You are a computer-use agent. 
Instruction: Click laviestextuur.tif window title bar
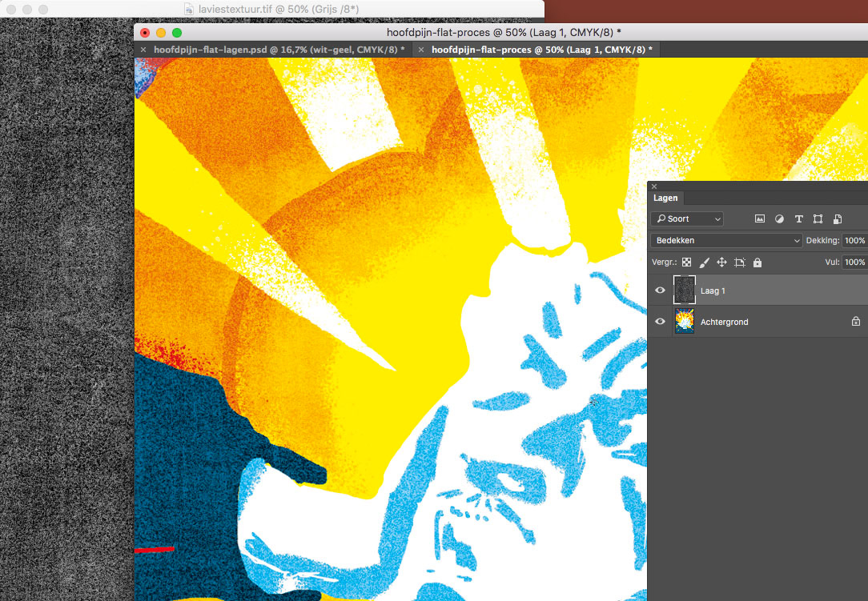tap(271, 9)
